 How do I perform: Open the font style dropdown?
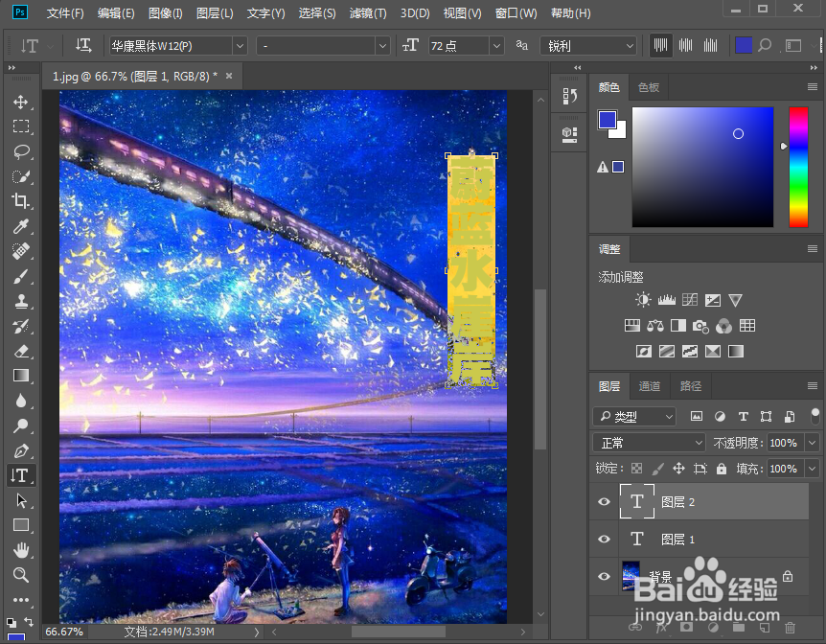coord(383,46)
